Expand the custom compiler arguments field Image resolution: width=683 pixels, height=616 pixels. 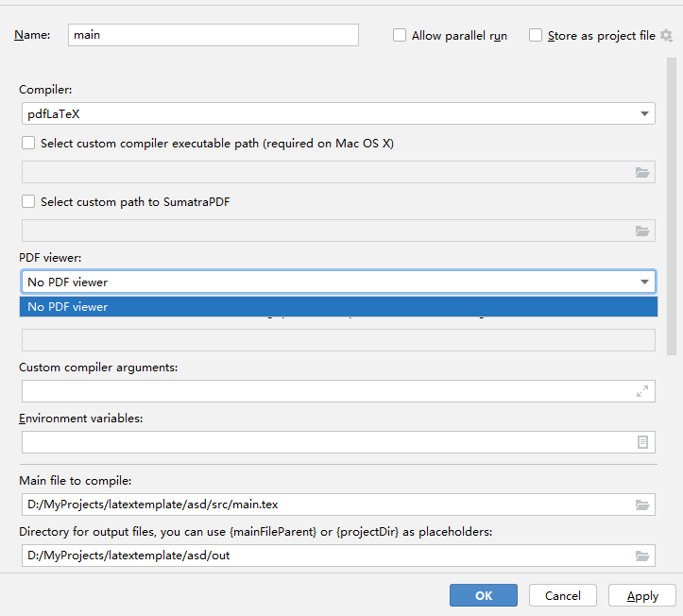click(x=642, y=391)
